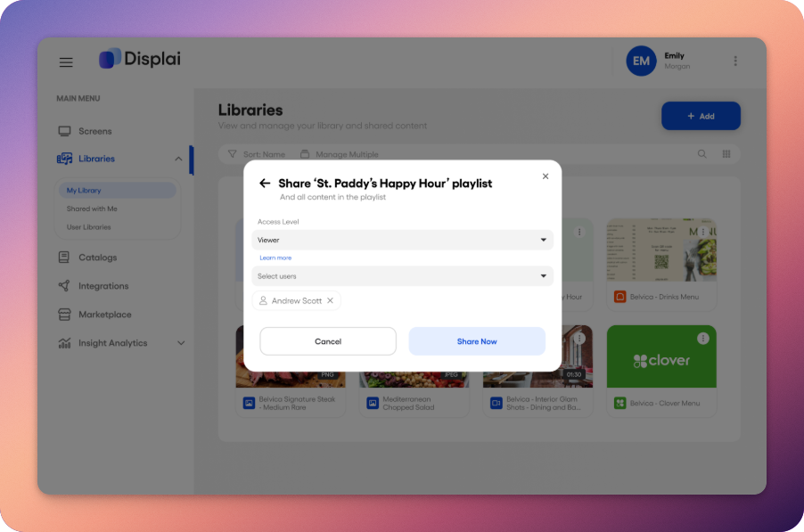This screenshot has width=804, height=532.
Task: Expand the Insight Analytics chevron
Action: click(x=181, y=343)
